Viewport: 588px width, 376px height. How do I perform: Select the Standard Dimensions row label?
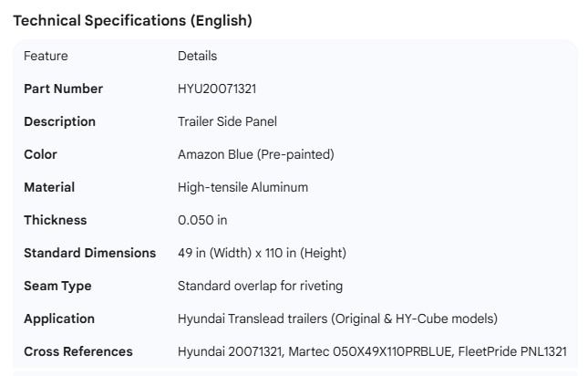click(x=89, y=253)
